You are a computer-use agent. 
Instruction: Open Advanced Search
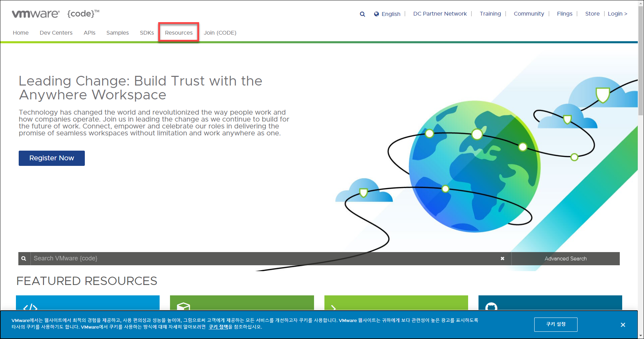pyautogui.click(x=565, y=259)
